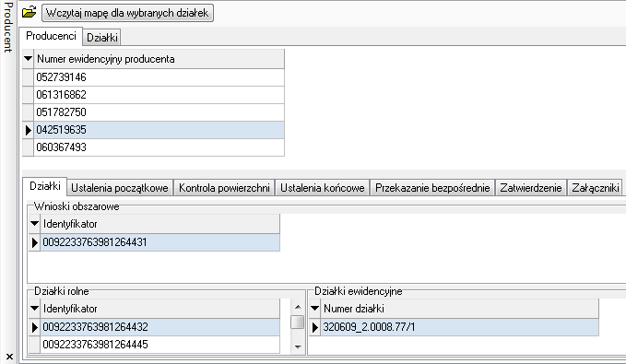The height and width of the screenshot is (364, 626).
Task: Select producer 052739146
Action: [x=159, y=77]
